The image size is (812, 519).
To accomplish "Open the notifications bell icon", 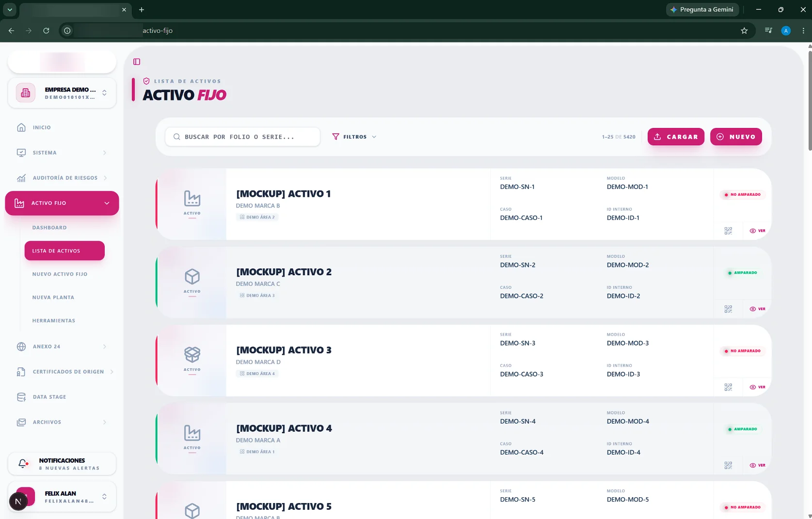I will click(x=23, y=464).
